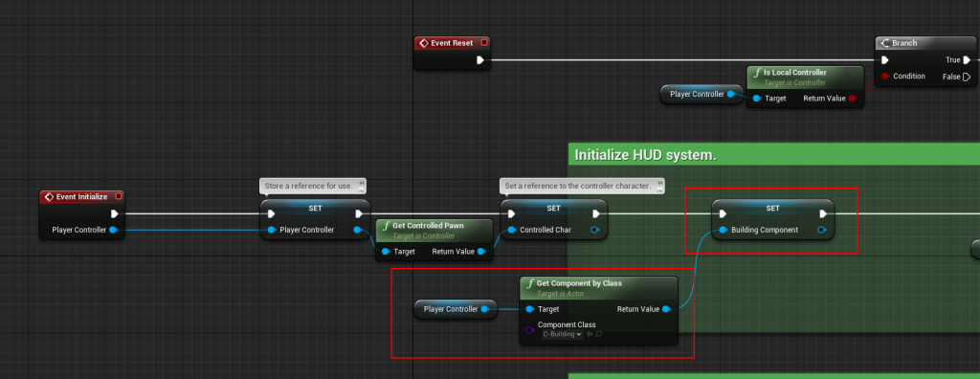Click the Return Value pin on Get Component by Class

point(666,309)
